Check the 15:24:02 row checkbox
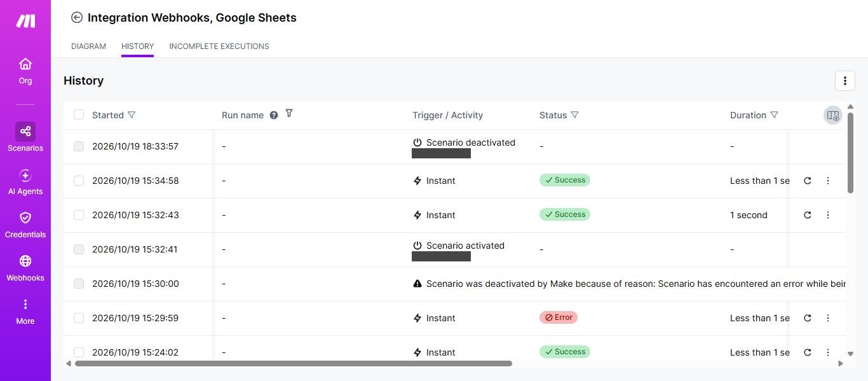 [79, 352]
